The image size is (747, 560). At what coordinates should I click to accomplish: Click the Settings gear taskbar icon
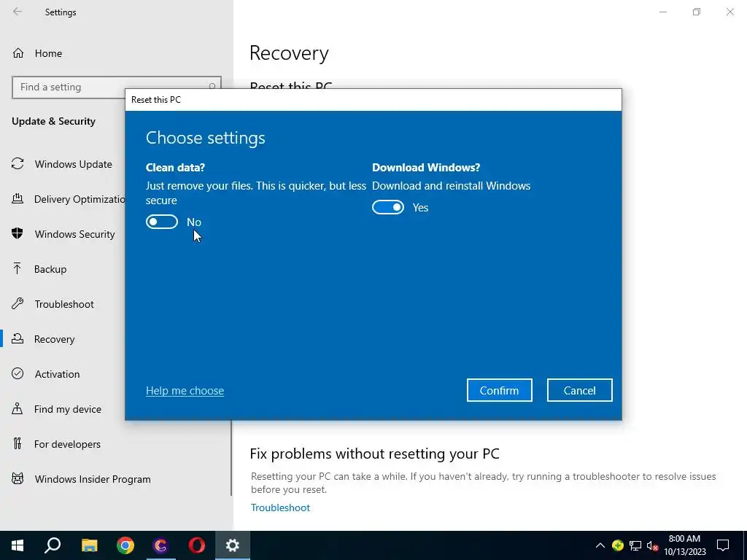point(233,545)
